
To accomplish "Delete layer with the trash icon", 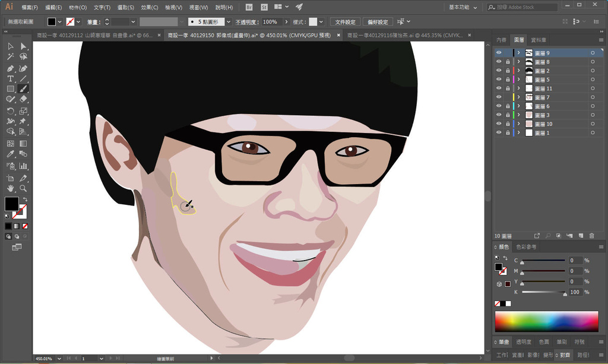I will coord(591,236).
